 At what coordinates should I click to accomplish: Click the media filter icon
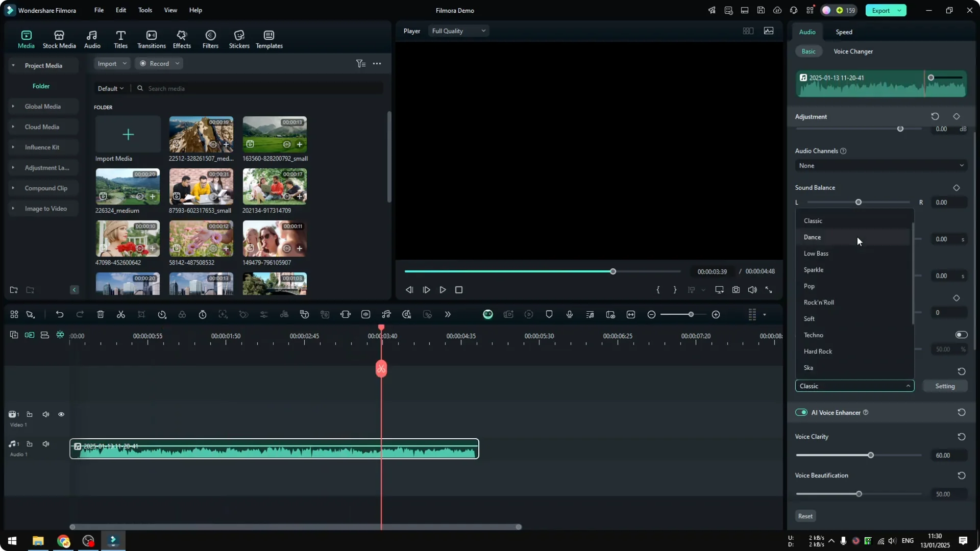coord(361,64)
